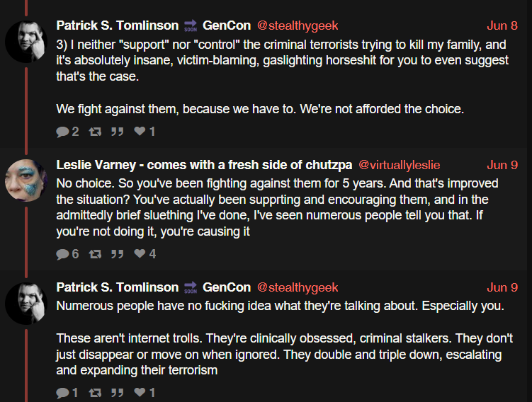Open replies on Leslie Varney's tweet
The width and height of the screenshot is (532, 402).
[x=67, y=253]
